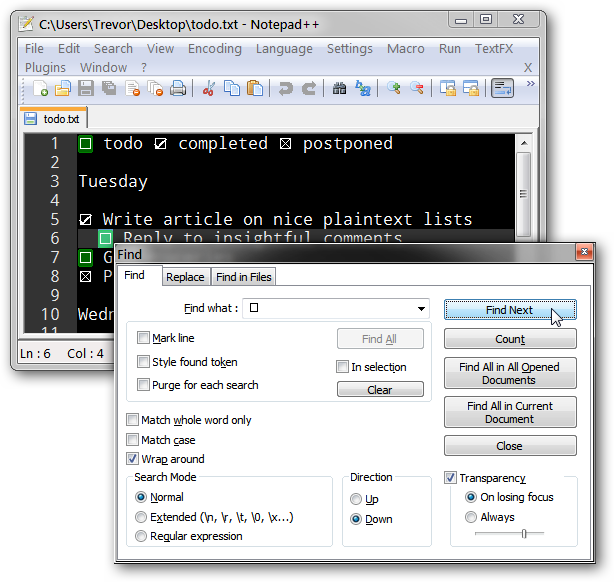Screen dimensions: 614x582
Task: Click the Find Next button
Action: (510, 310)
